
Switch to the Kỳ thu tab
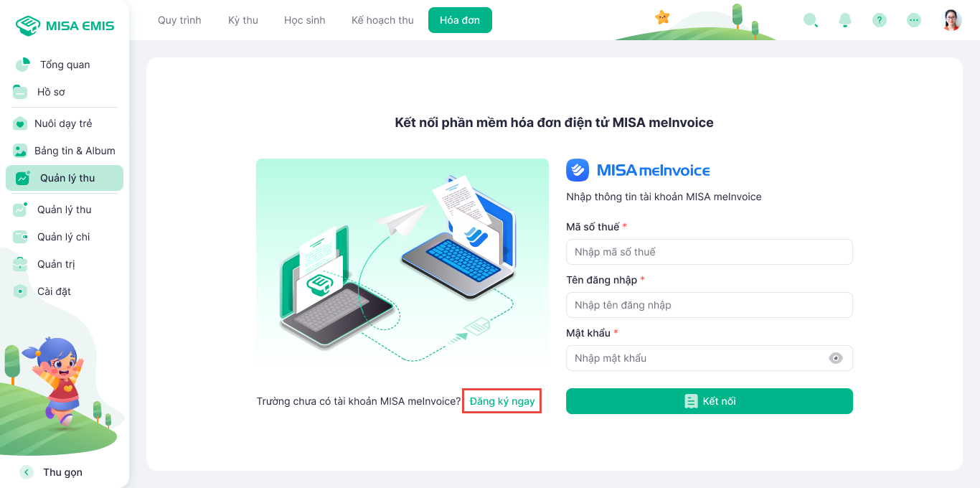[243, 20]
